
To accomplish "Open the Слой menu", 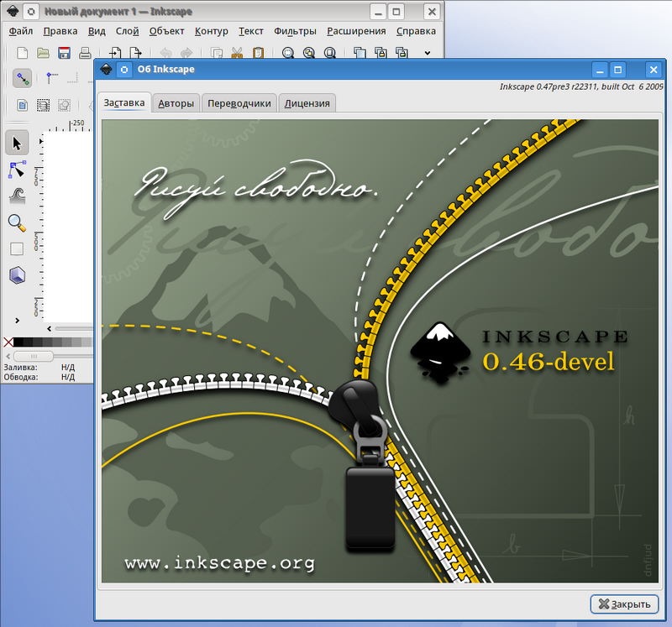I will [x=128, y=31].
